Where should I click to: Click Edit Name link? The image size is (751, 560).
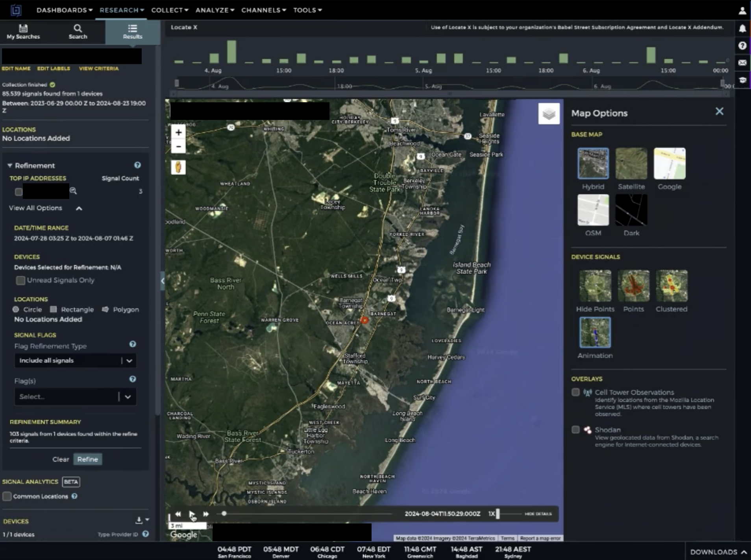click(16, 68)
